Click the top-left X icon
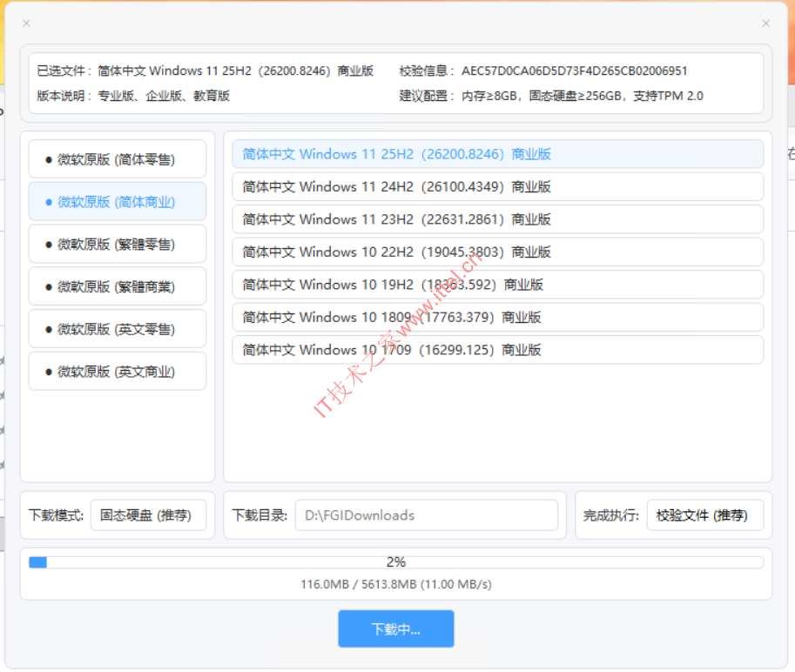Screen dimensions: 795x672 click(26, 24)
